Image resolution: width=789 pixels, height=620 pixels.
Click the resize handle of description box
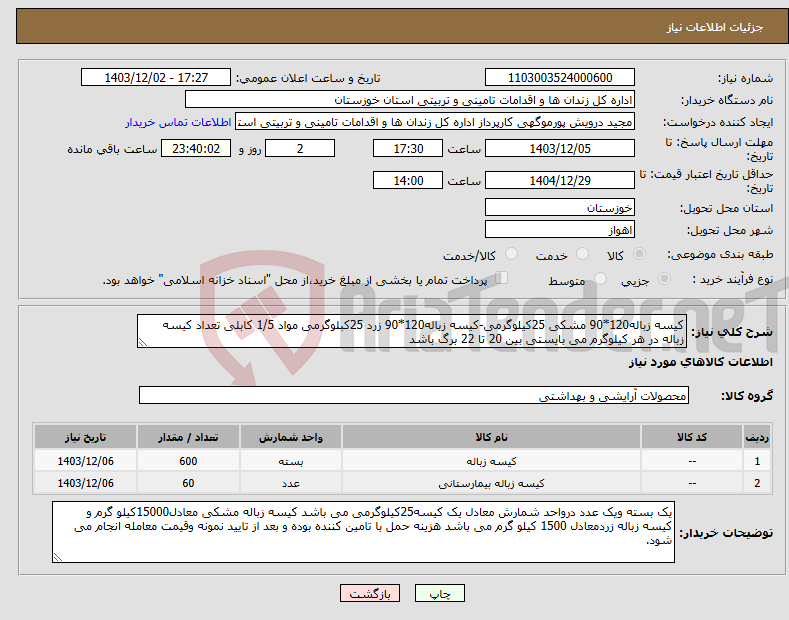coord(143,343)
